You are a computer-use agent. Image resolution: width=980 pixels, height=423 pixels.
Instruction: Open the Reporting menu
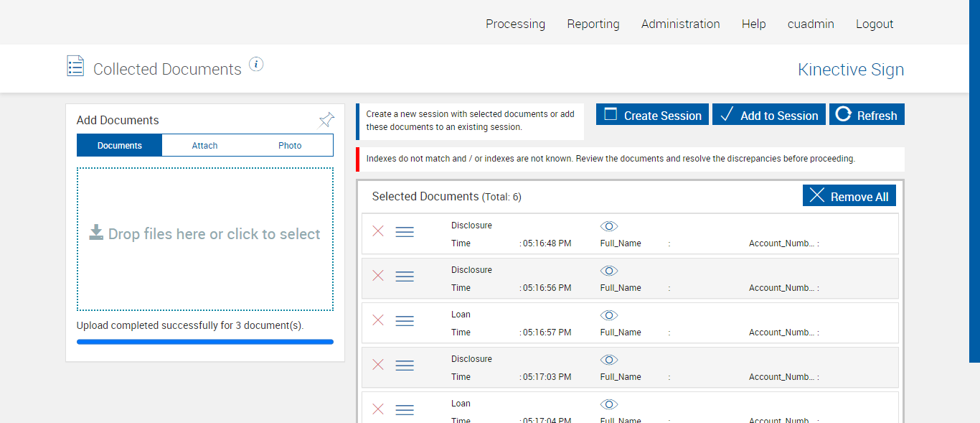coord(593,24)
